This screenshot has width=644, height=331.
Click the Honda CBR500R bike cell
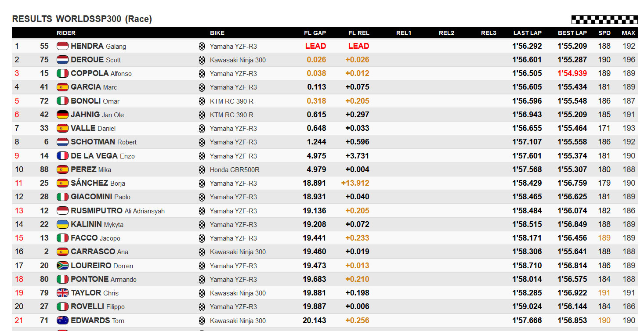235,169
